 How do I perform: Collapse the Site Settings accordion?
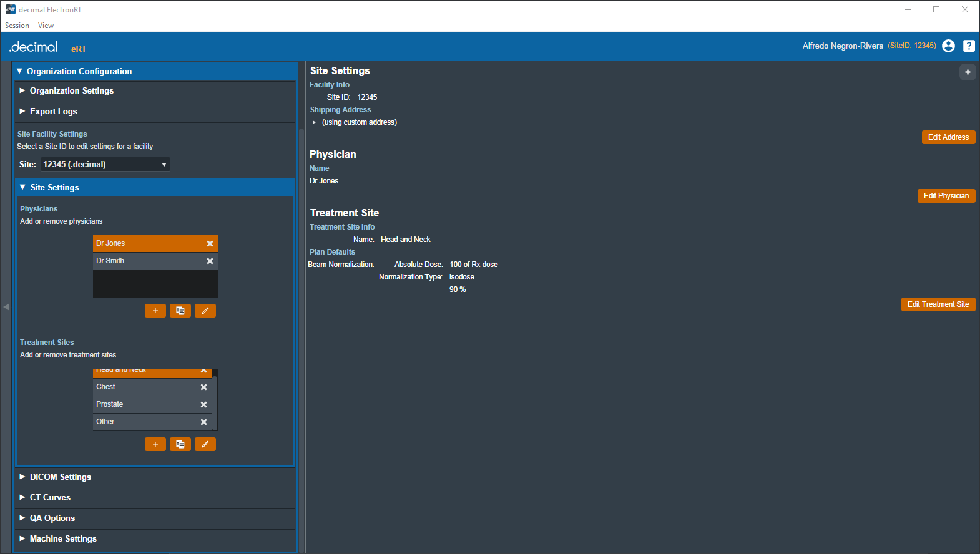pyautogui.click(x=155, y=187)
